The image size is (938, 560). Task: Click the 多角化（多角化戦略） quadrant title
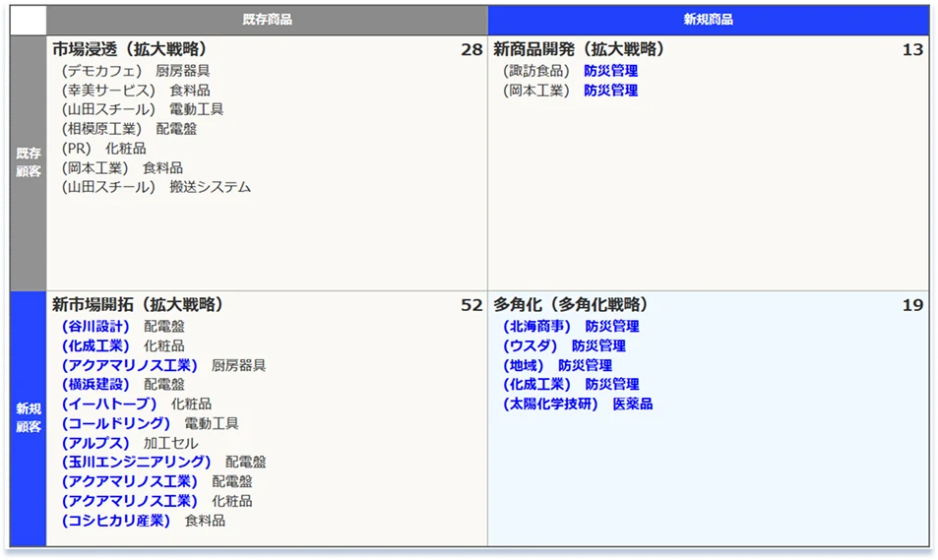point(571,304)
